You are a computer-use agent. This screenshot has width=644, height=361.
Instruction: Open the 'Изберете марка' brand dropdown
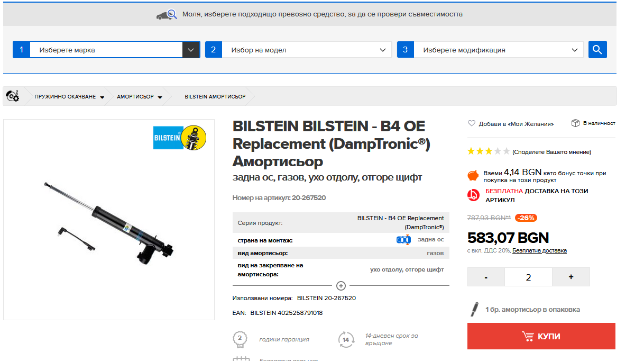point(114,50)
